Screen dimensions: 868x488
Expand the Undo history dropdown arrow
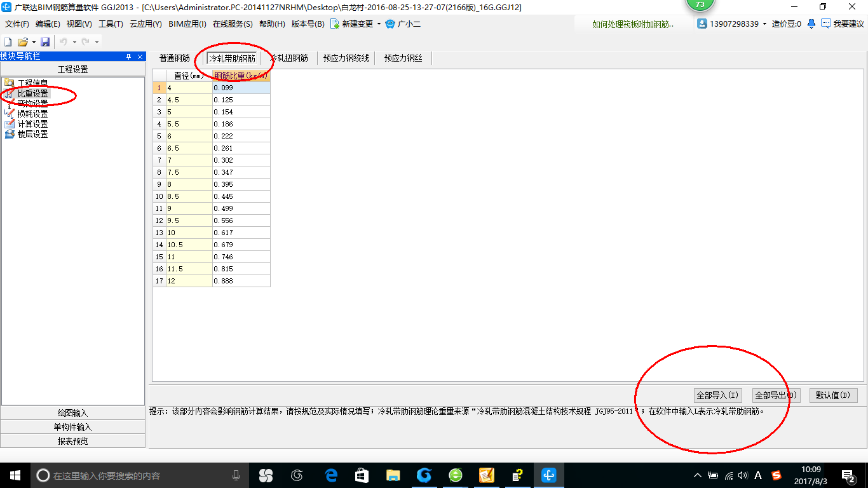(74, 42)
